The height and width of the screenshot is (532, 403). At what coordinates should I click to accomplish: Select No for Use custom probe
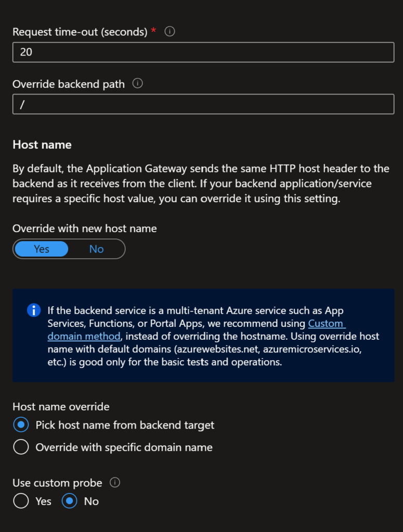70,501
